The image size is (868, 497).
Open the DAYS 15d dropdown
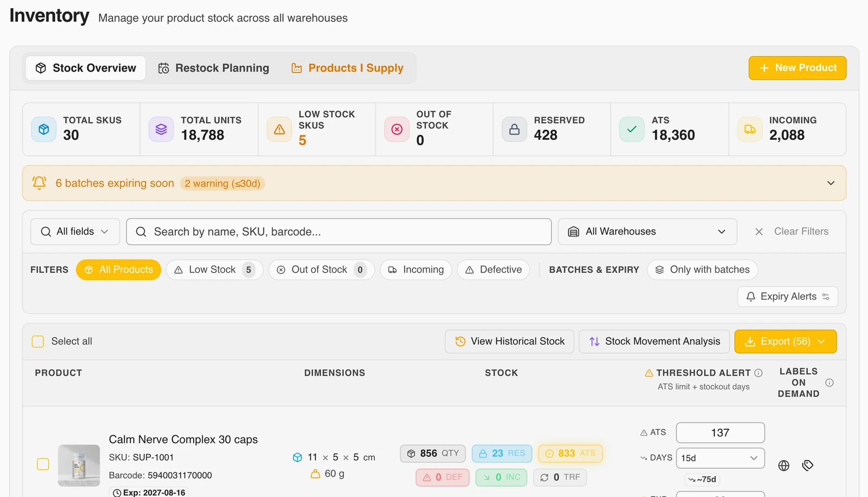(x=720, y=458)
